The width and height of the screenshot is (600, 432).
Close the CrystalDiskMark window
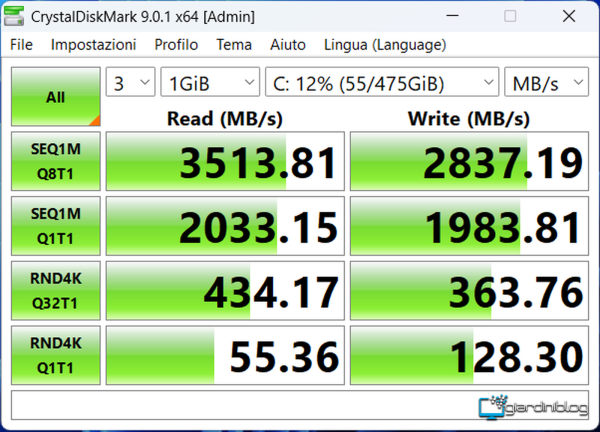(x=569, y=16)
